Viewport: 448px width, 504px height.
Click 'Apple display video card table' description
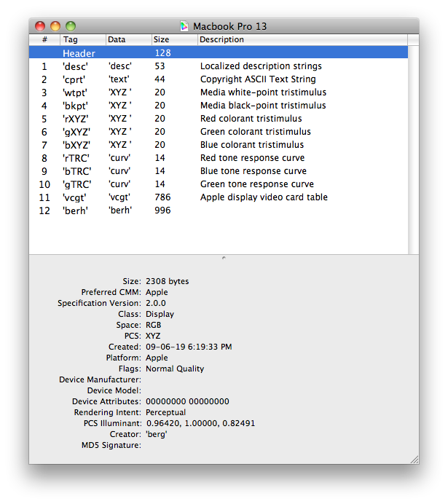tap(264, 197)
